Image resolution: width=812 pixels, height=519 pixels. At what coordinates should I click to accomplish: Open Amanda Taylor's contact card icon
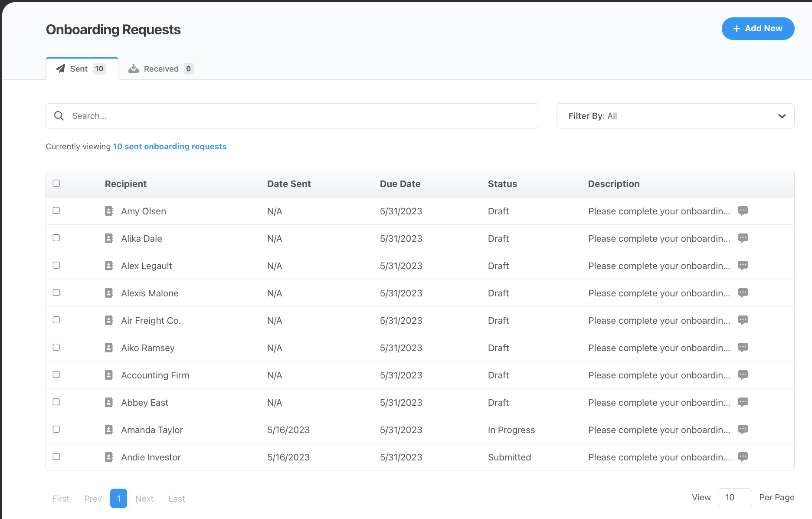(x=108, y=429)
